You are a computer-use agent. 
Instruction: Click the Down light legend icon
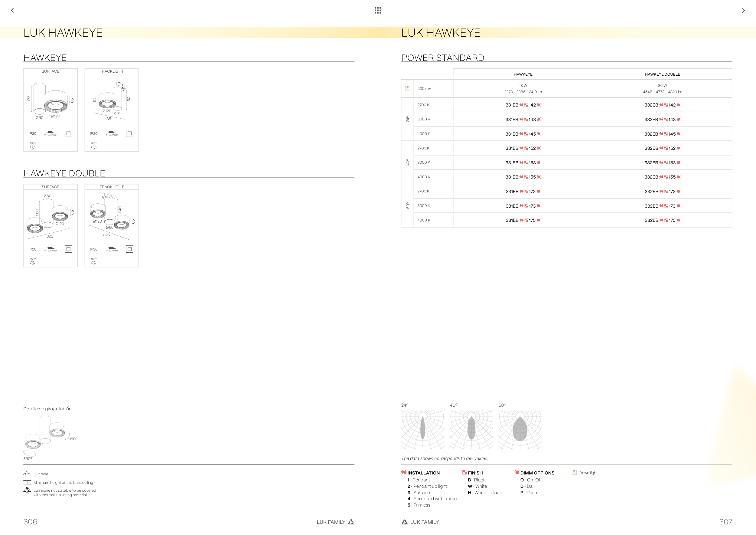(574, 472)
